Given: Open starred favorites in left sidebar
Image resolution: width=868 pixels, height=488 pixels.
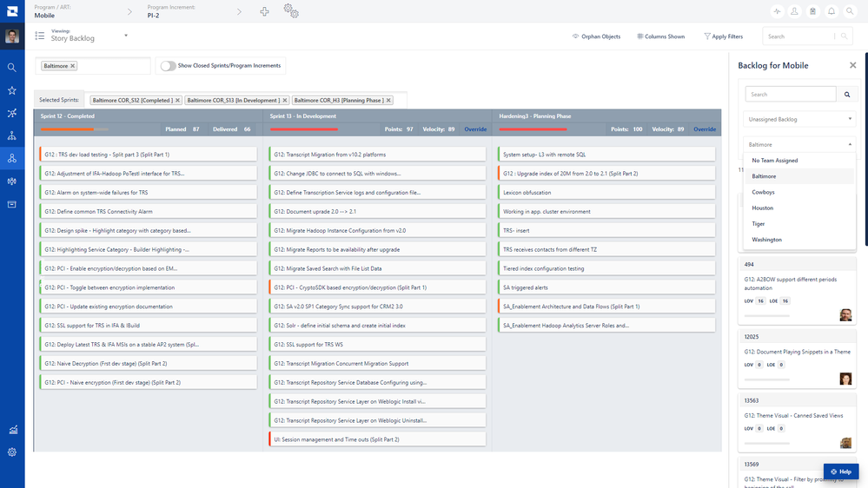Looking at the screenshot, I should 12,90.
